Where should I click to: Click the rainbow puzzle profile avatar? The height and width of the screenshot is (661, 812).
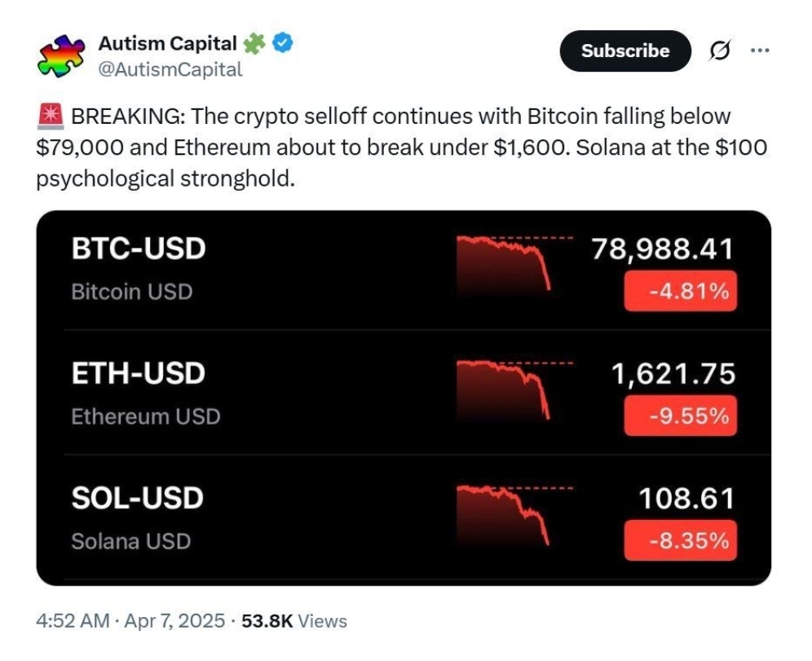coord(61,56)
